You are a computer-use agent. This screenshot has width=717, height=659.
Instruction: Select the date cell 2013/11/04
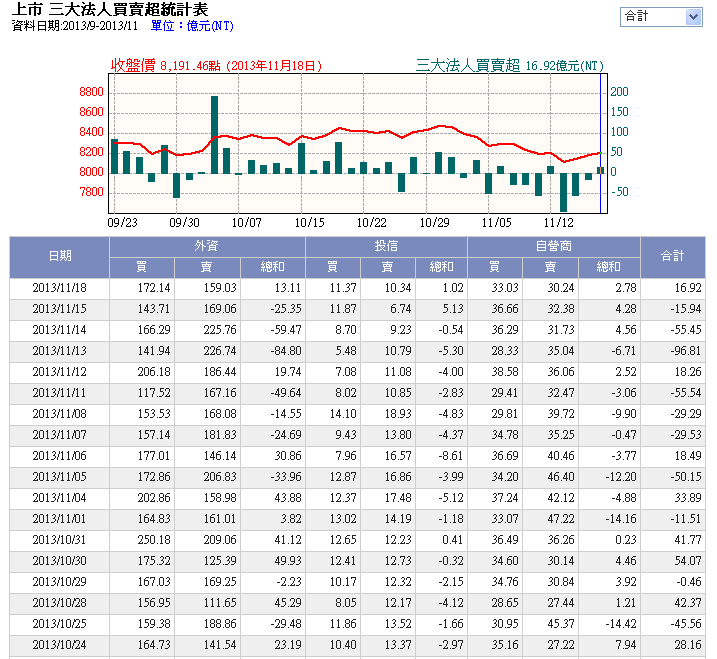59,498
